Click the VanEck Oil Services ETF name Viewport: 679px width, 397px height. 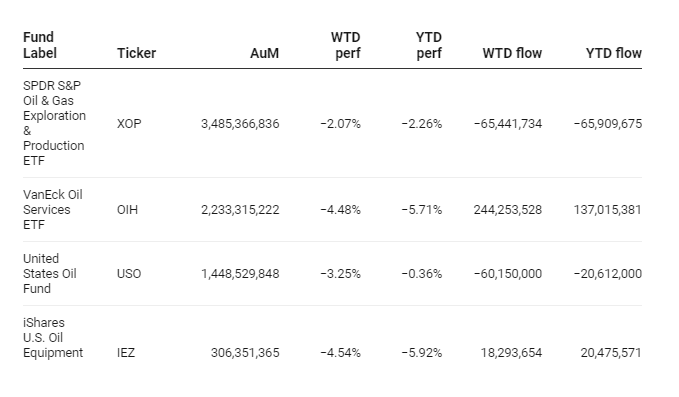tap(53, 210)
